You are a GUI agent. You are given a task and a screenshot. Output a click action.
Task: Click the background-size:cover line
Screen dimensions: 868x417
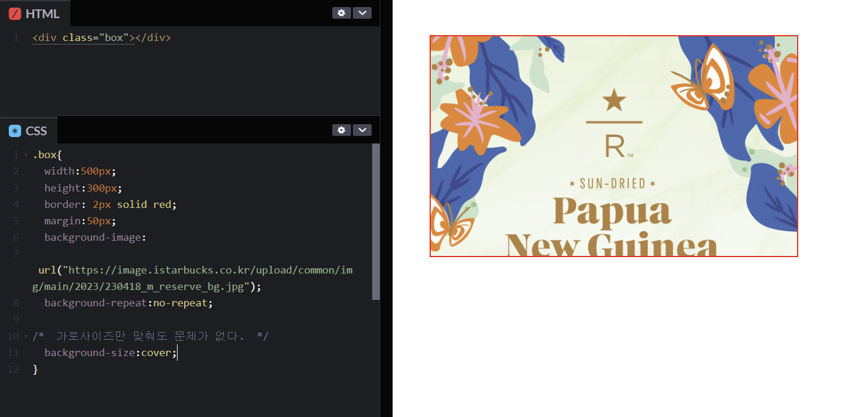[110, 353]
